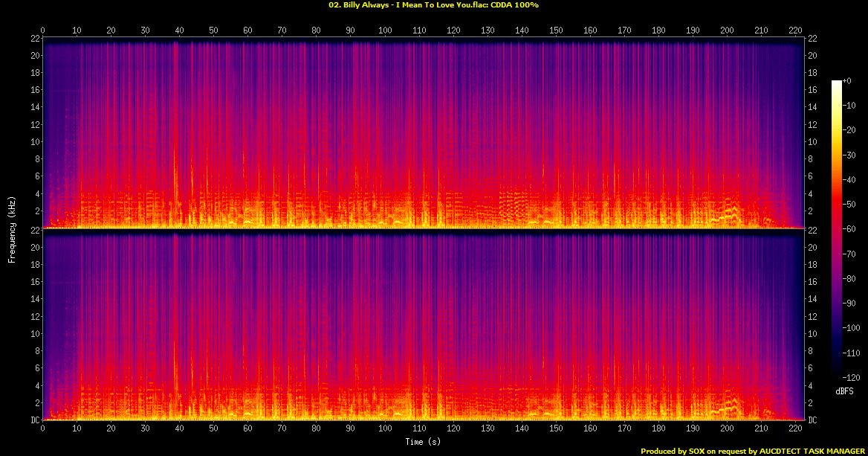Click the "Frequency (kHz)" axis label
Viewport: 868px width, 456px height.
12,229
